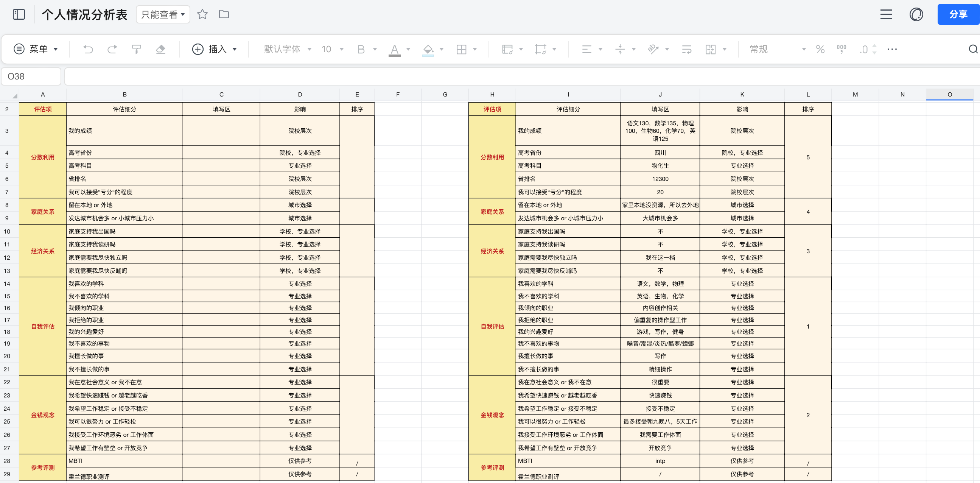Click the undo arrow icon
Screen dimensions: 980x483
(x=88, y=49)
